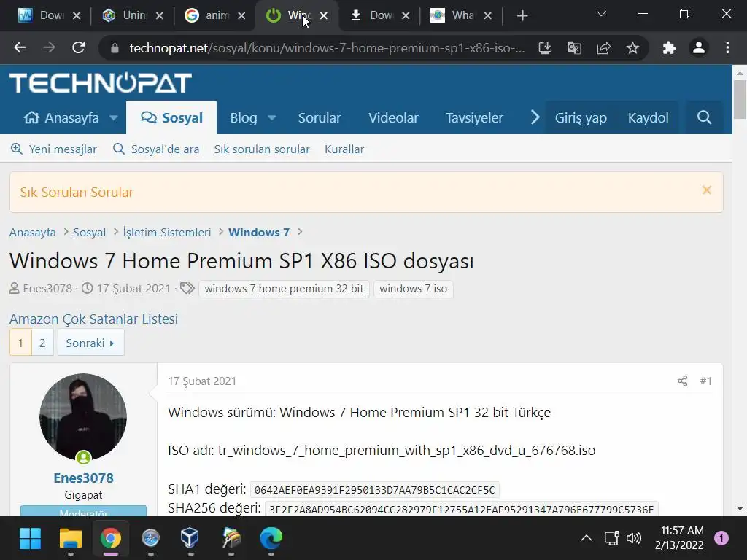This screenshot has height=560, width=747.
Task: Open the Chrome three-dot menu
Action: click(727, 47)
